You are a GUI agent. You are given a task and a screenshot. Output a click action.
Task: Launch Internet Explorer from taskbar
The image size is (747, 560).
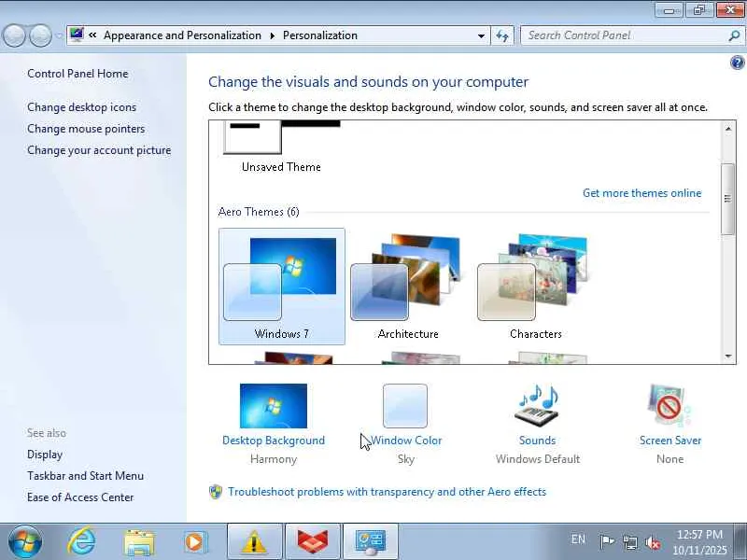tap(82, 541)
